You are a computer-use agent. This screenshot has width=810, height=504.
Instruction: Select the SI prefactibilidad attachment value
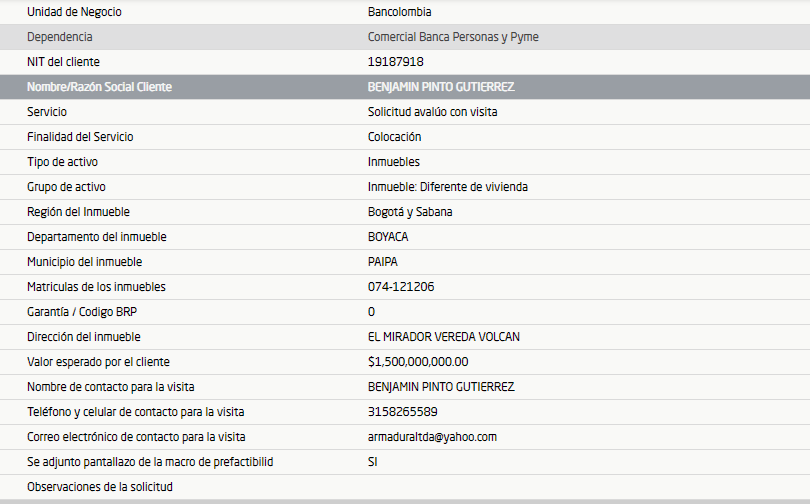(373, 462)
